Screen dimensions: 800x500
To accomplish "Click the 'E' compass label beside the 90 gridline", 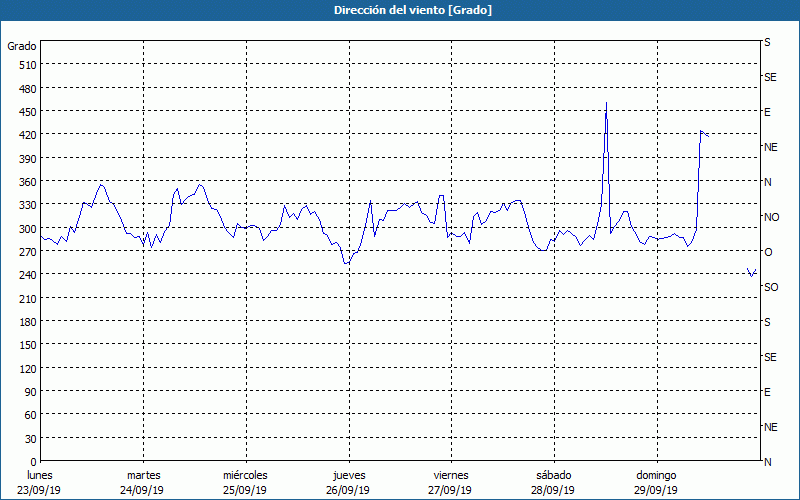I will (767, 392).
